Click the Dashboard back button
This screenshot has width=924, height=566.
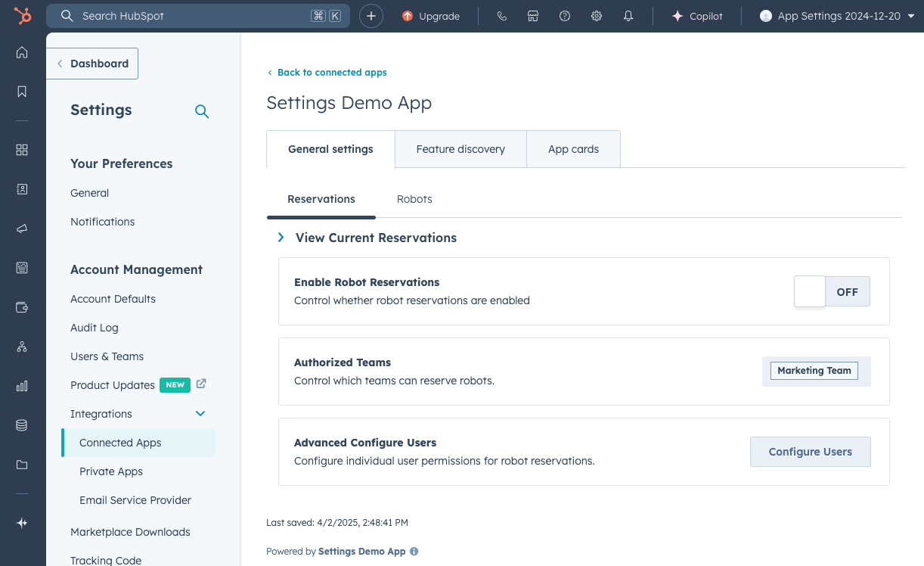(x=92, y=64)
